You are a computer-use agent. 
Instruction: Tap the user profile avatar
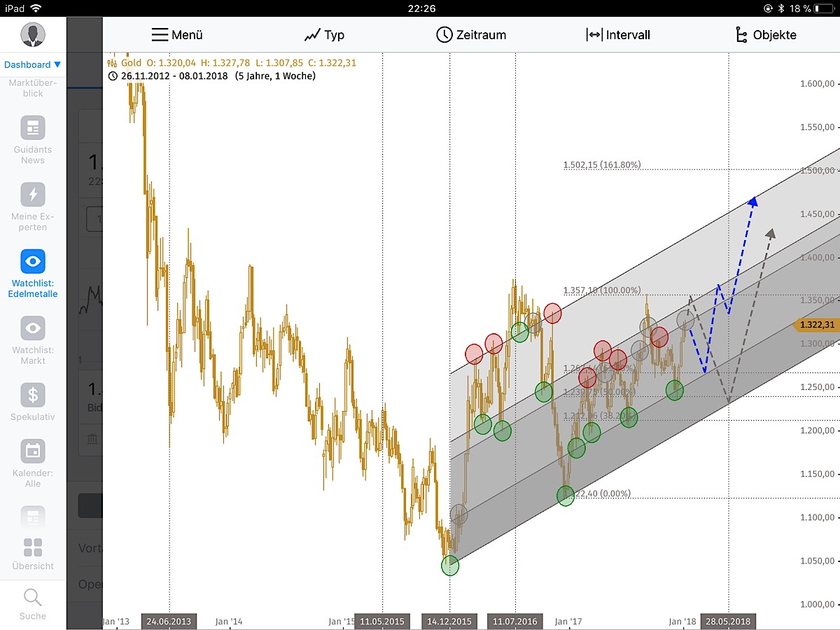pos(31,34)
